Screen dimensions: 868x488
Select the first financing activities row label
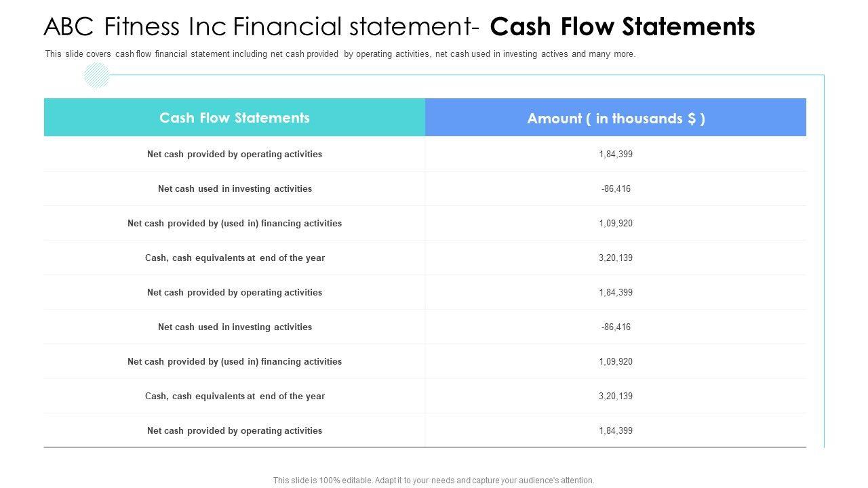[x=235, y=224]
